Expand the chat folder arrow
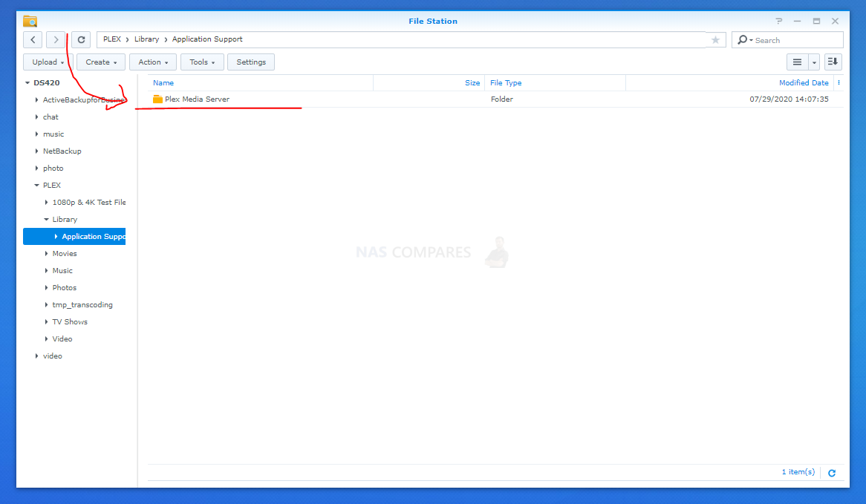The image size is (866, 504). point(36,117)
